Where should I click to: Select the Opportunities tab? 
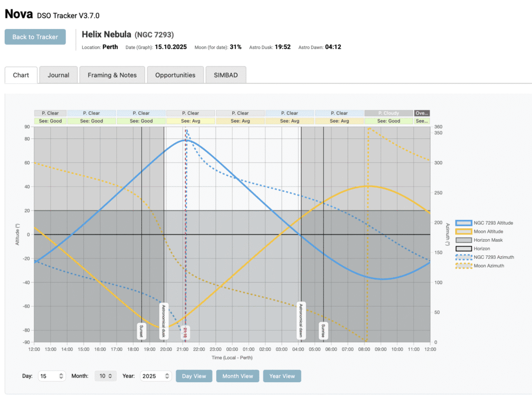point(175,75)
